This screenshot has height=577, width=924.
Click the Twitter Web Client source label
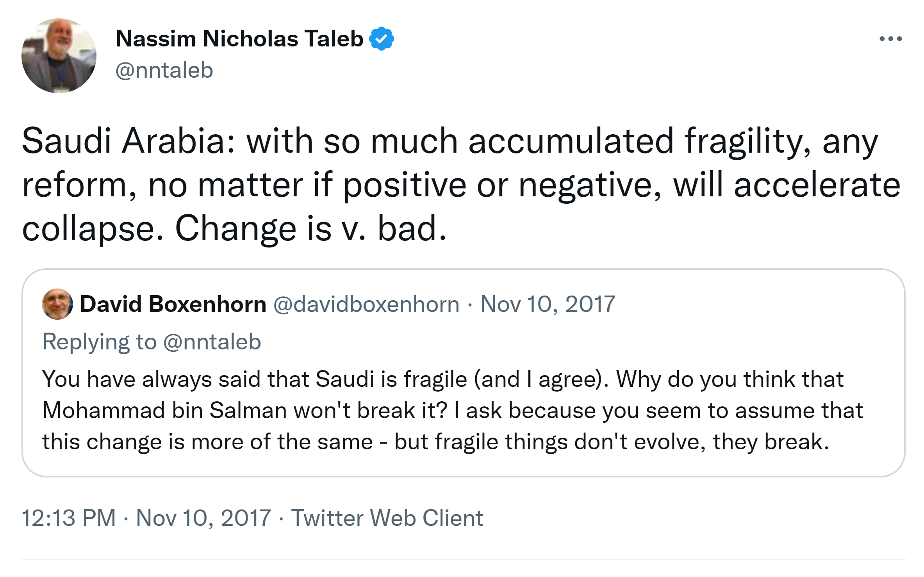pos(387,518)
